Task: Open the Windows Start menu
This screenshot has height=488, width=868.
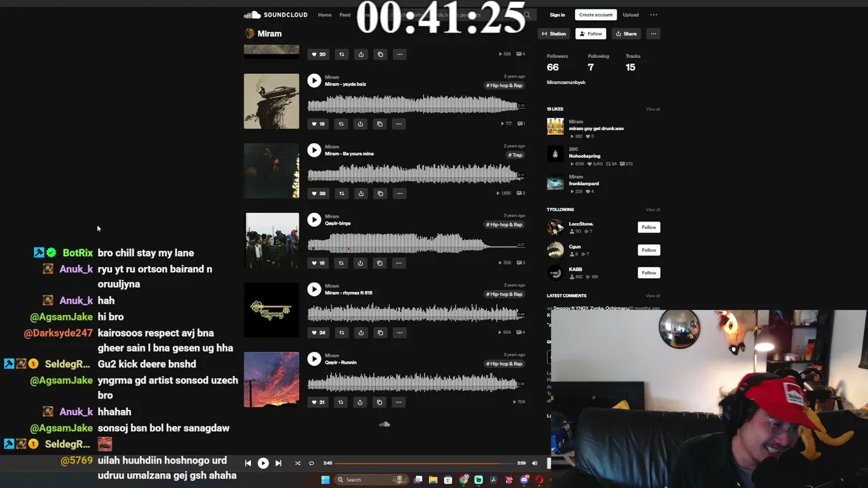Action: [325, 480]
